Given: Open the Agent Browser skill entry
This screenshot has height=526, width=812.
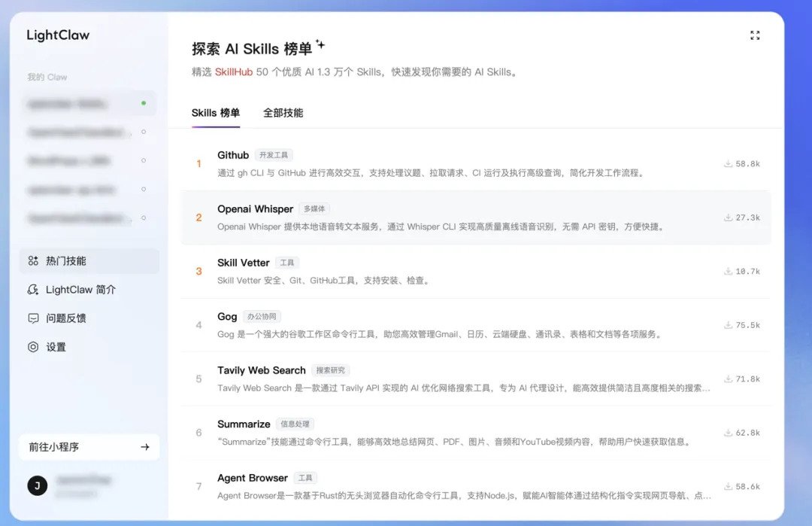Looking at the screenshot, I should 475,486.
